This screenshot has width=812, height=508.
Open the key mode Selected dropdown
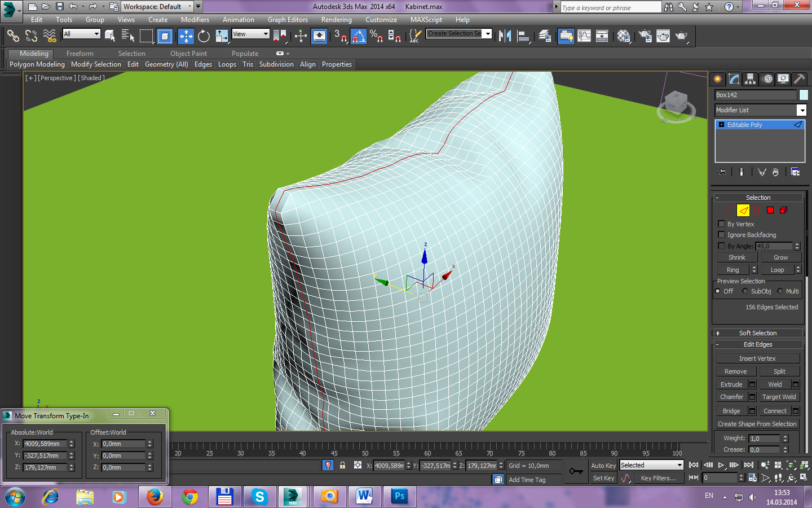click(x=651, y=465)
